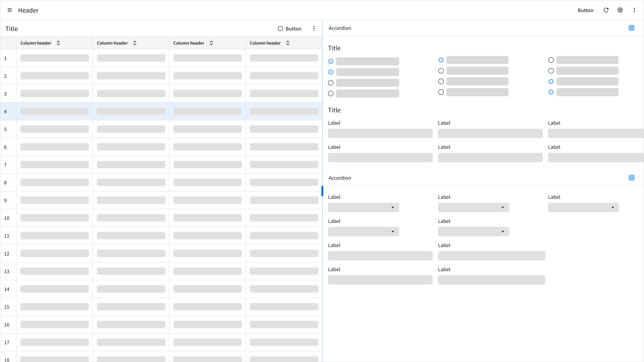
Task: Open the table Title kebab menu
Action: pyautogui.click(x=314, y=29)
